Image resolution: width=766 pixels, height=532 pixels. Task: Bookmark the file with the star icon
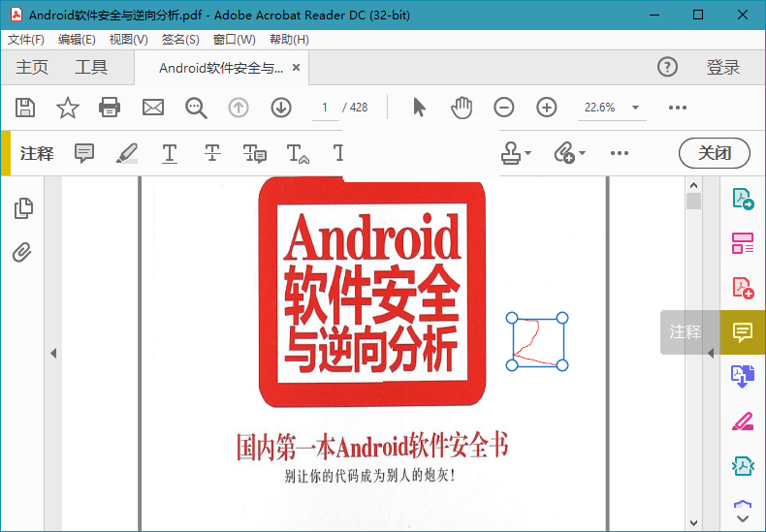tap(67, 108)
